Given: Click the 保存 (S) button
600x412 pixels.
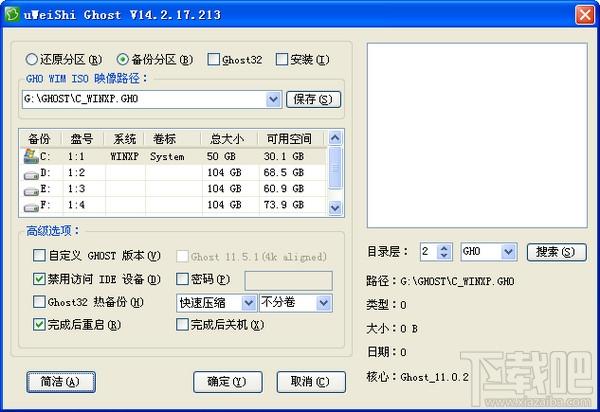Looking at the screenshot, I should point(313,99).
